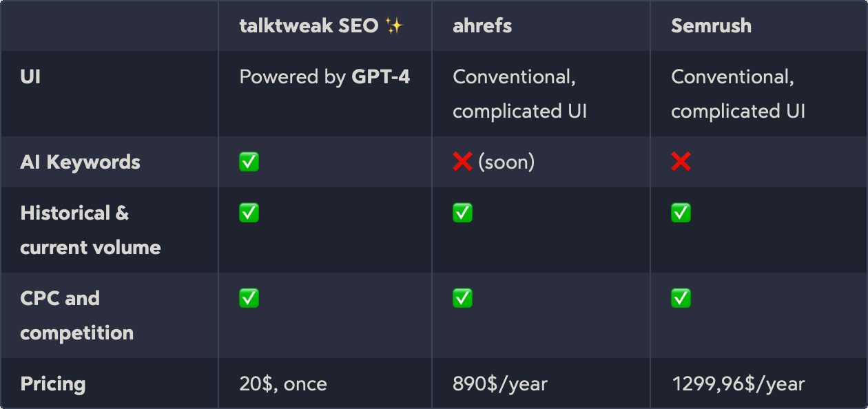The image size is (868, 409).
Task: Click the 890$/year price cell
Action: tap(500, 384)
